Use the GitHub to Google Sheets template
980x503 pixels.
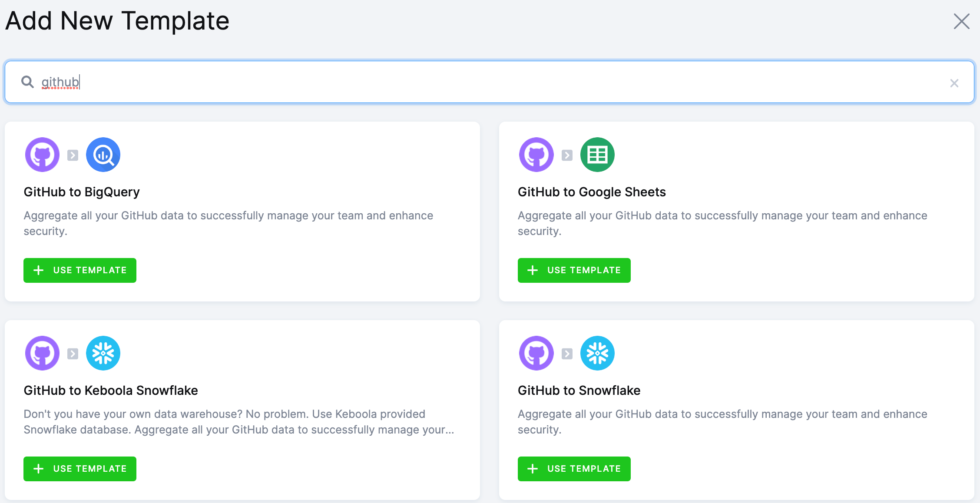(x=574, y=270)
